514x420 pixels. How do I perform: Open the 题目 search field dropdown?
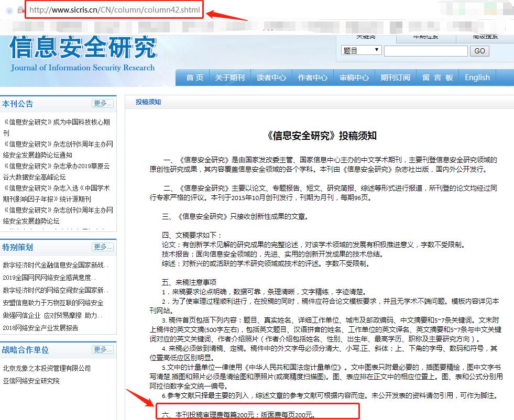point(362,51)
